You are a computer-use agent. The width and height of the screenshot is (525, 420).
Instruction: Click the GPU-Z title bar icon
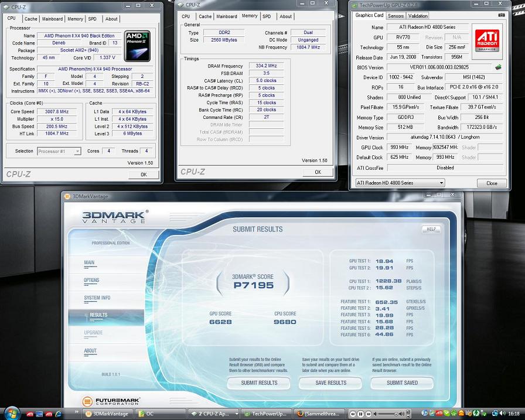point(354,5)
